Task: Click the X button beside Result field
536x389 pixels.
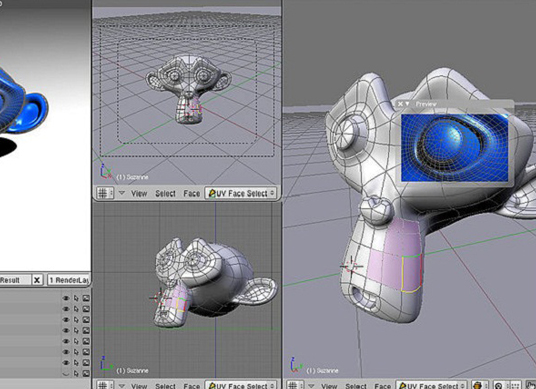Action: (37, 280)
